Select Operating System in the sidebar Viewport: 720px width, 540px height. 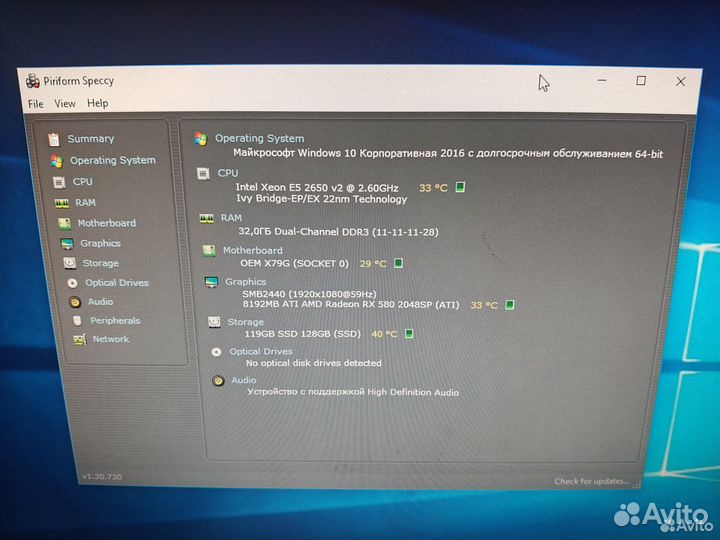(112, 160)
